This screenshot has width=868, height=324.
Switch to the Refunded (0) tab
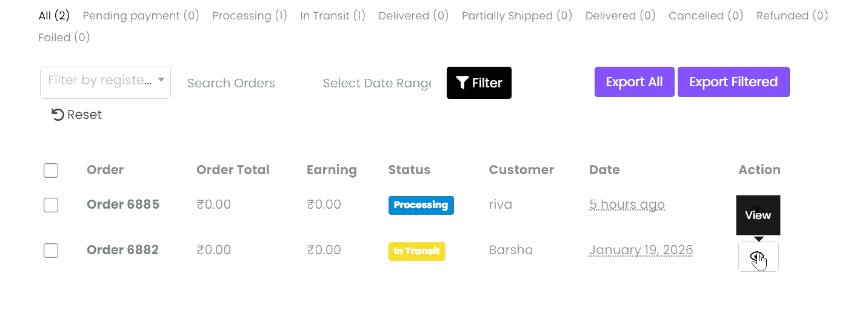point(792,16)
